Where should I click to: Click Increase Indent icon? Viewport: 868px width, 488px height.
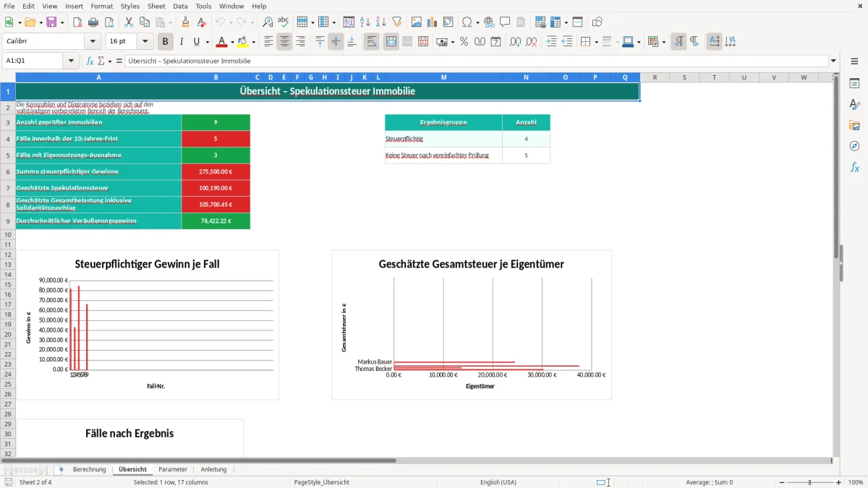click(x=551, y=42)
